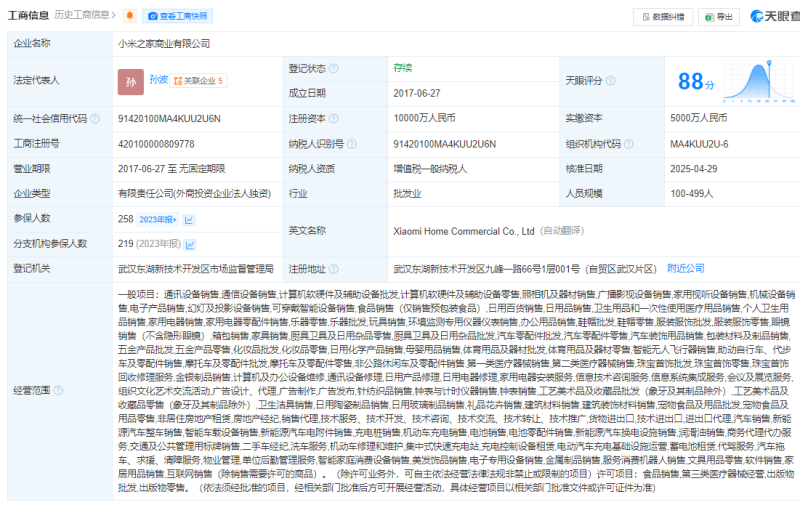The height and width of the screenshot is (505, 800).
Task: Click the registered address text 九峰一路66号
Action: (x=505, y=269)
